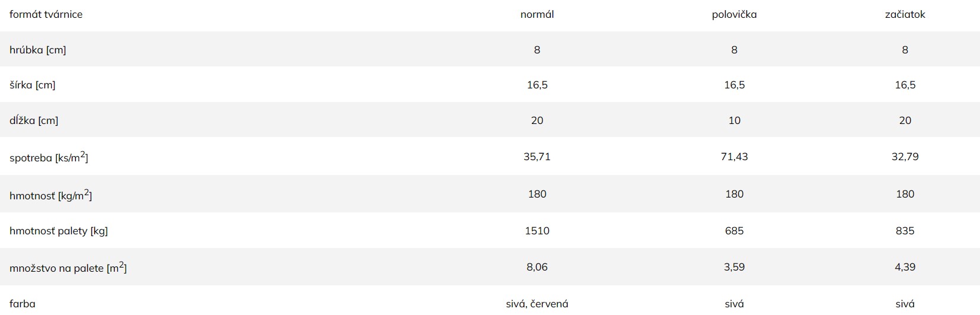Click the "normál" column header
Viewport: 980px width, 315px height.
point(537,15)
